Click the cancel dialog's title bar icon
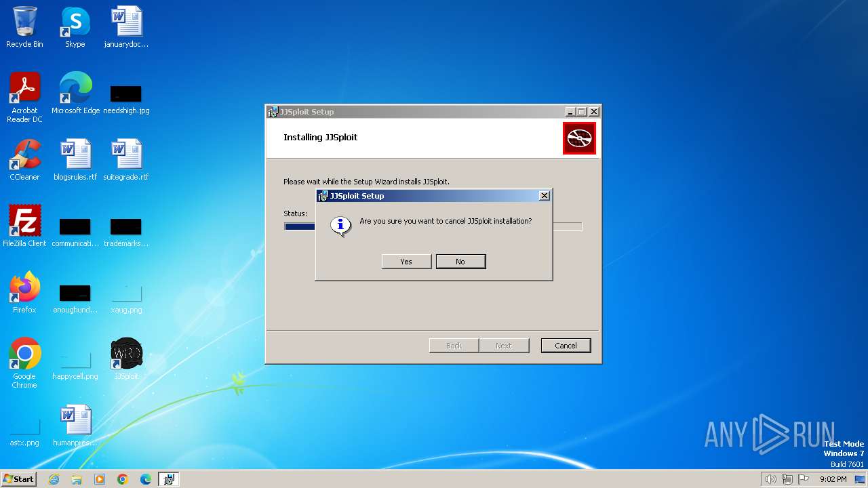 point(323,196)
